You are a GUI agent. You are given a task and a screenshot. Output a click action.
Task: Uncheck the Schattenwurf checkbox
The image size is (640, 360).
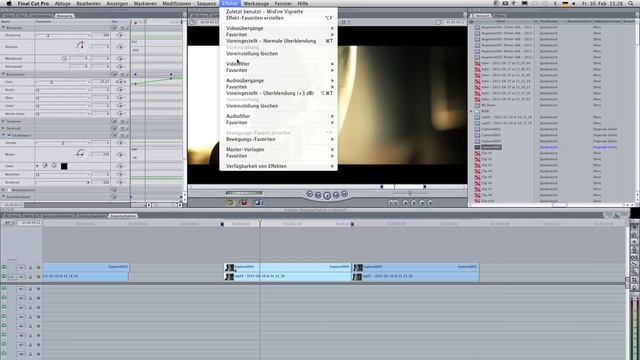tap(9, 135)
